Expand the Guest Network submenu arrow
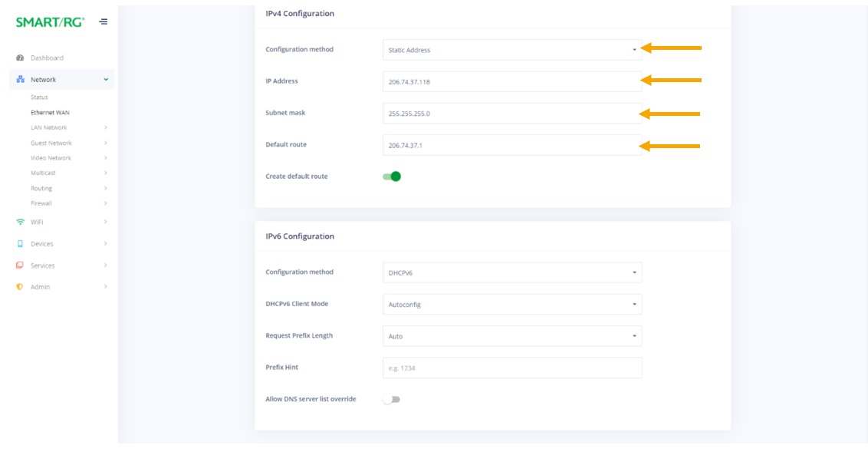Viewport: 868px width, 452px height. (106, 143)
